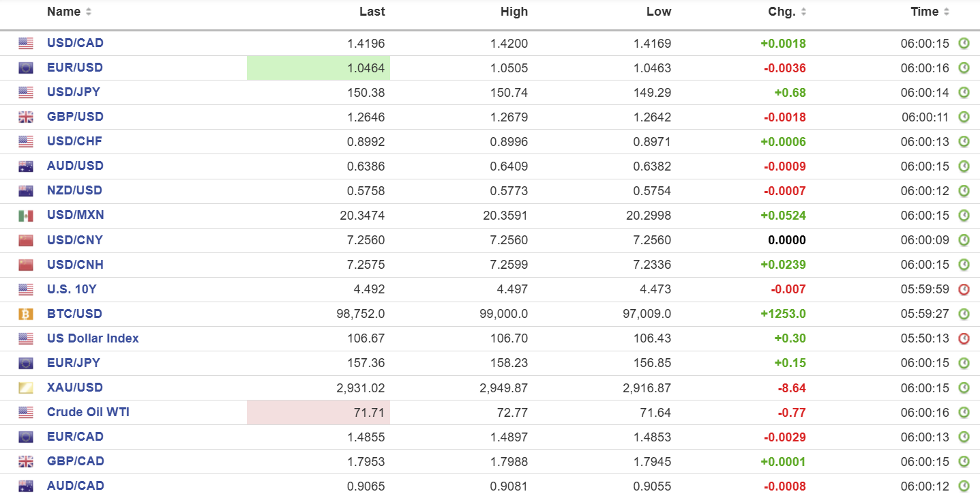Open the AUD/CAD pair link
This screenshot has height=496, width=980.
(x=75, y=486)
